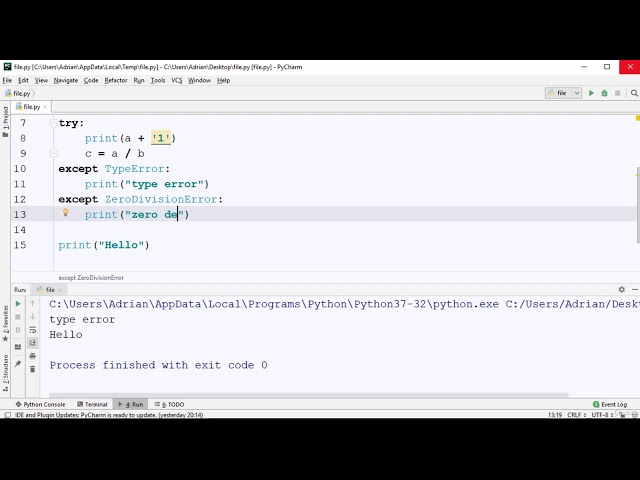Pin the Run tab with pin icon
Screen dimensions: 640x480
[18, 364]
